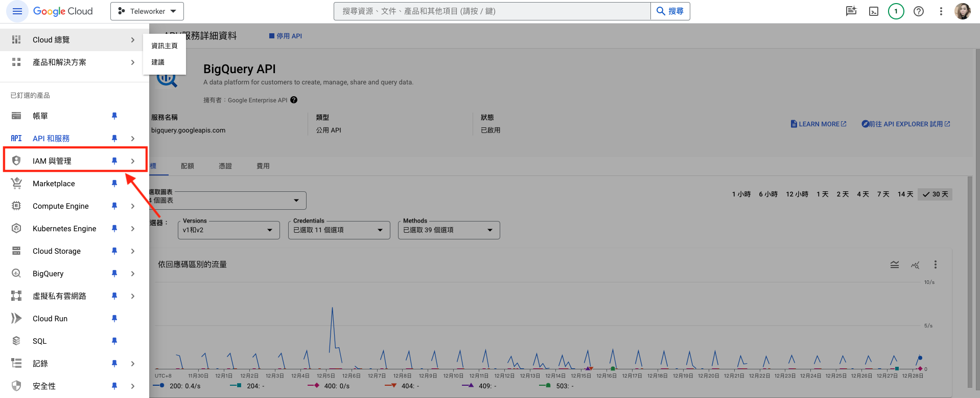This screenshot has height=398, width=980.
Task: Open the Credentials filter dropdown
Action: [x=339, y=230]
